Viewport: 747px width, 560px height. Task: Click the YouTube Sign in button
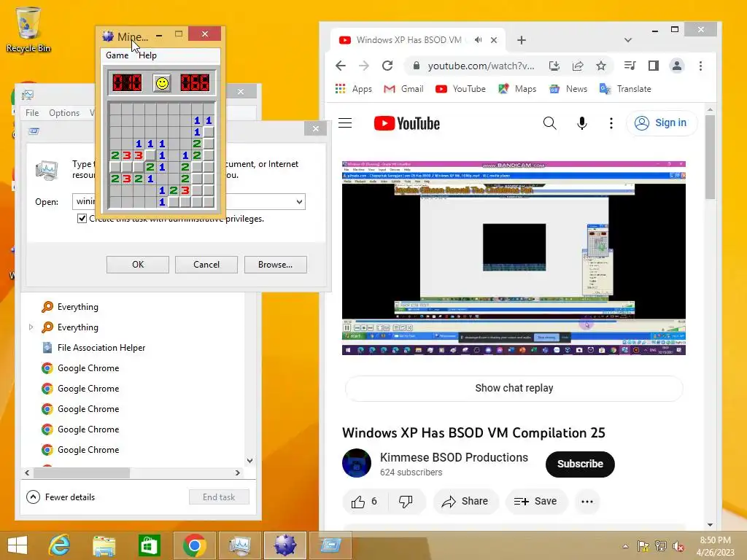pyautogui.click(x=661, y=122)
